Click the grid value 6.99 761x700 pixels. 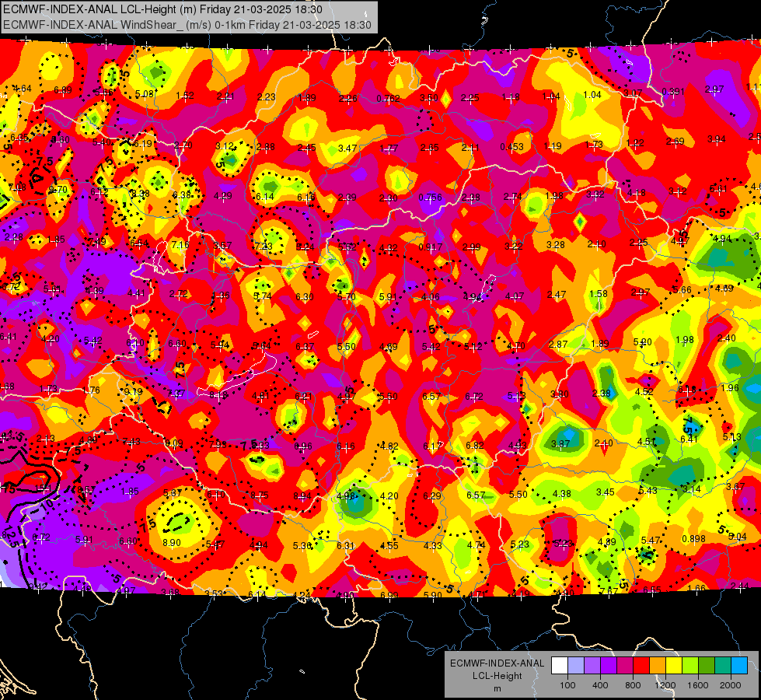point(389,595)
